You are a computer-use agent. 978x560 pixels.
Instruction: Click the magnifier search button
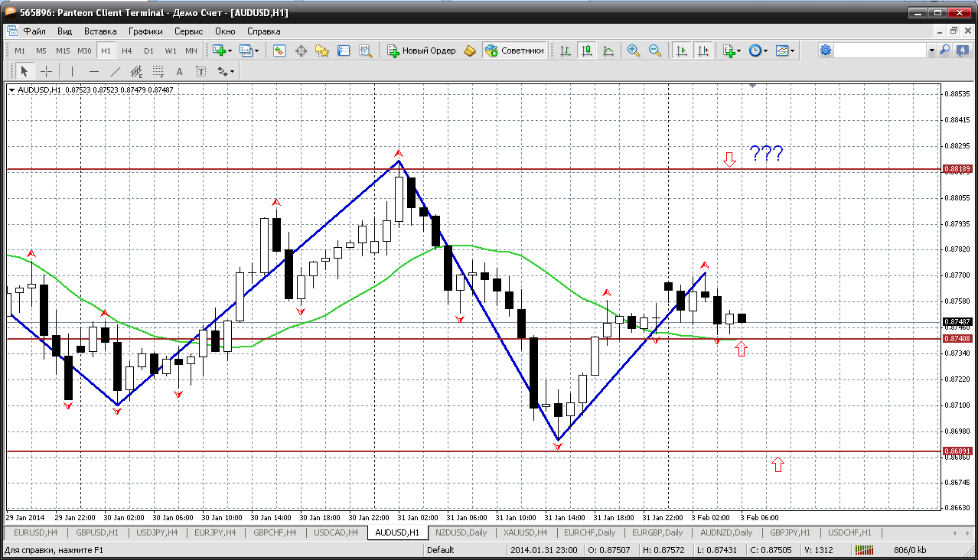[x=944, y=50]
